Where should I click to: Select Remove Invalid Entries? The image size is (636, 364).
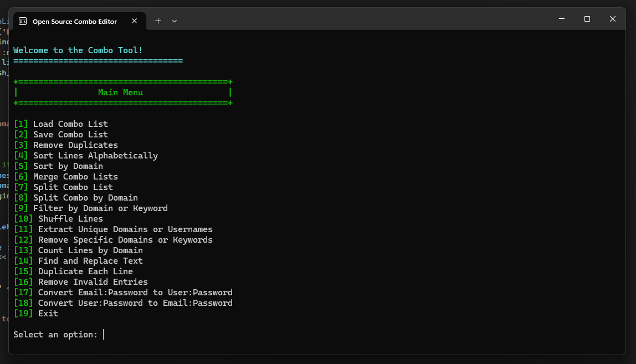81,281
